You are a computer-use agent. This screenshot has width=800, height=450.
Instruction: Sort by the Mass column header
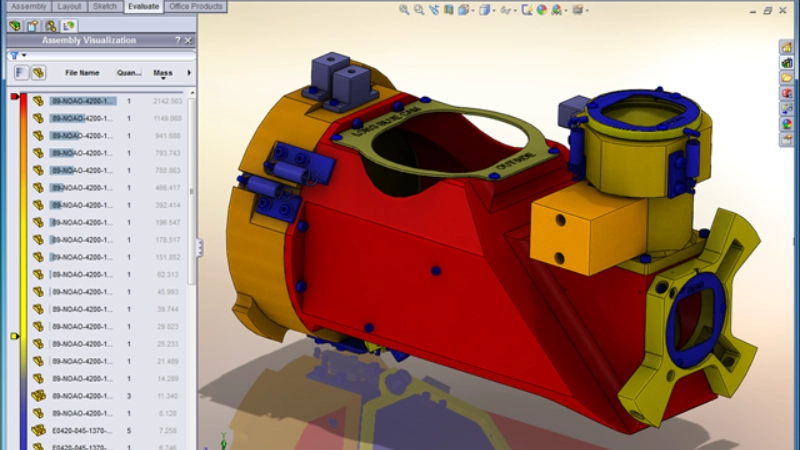coord(162,73)
